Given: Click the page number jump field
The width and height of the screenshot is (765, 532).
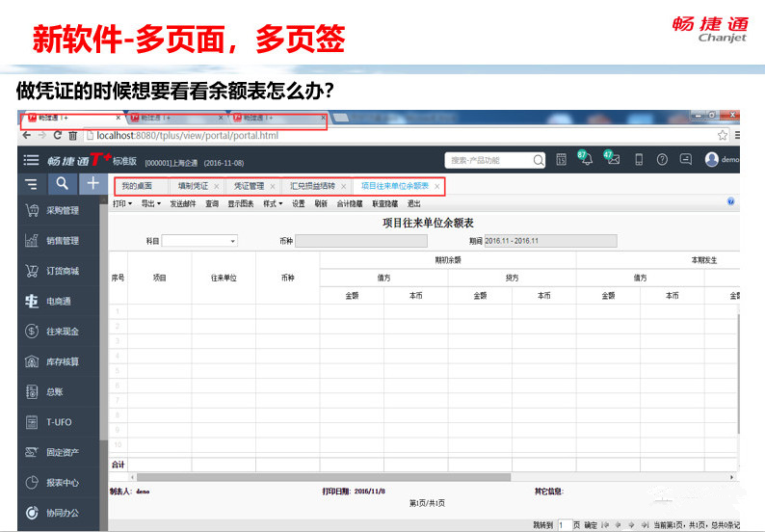Looking at the screenshot, I should (565, 525).
